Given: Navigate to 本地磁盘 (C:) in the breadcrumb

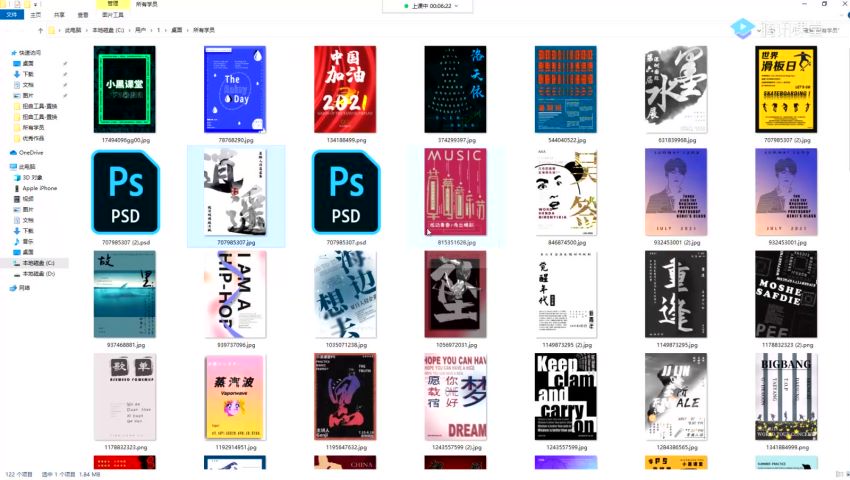Looking at the screenshot, I should (x=108, y=30).
